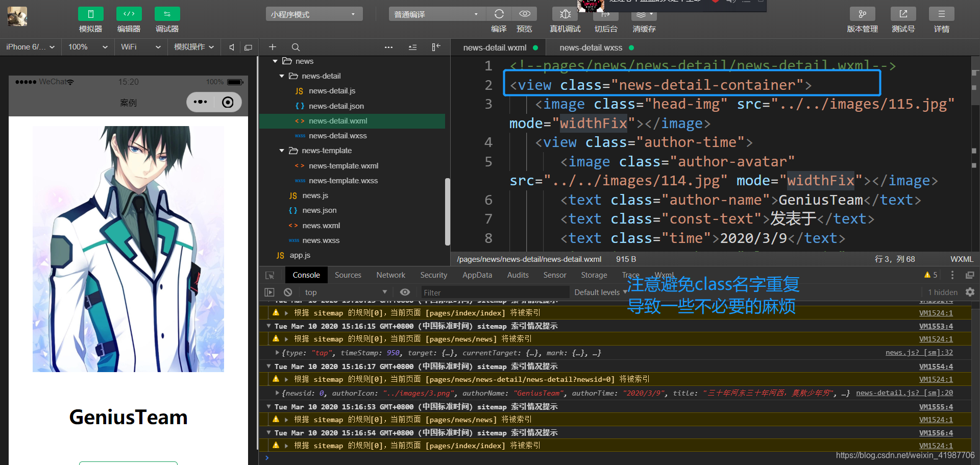This screenshot has height=465, width=980.
Task: Search files with the magnifier icon
Action: [296, 47]
